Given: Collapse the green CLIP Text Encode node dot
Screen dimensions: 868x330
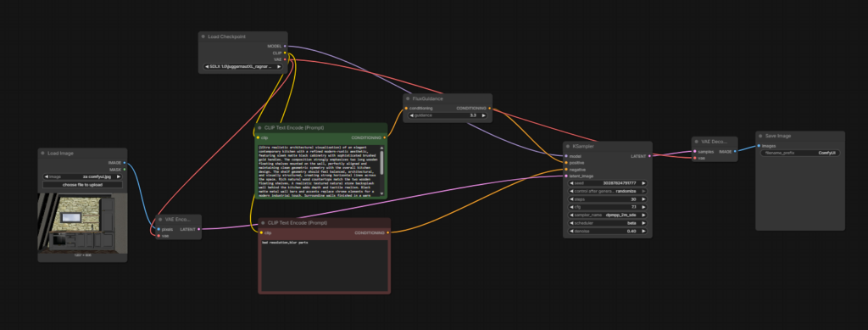Looking at the screenshot, I should click(259, 128).
